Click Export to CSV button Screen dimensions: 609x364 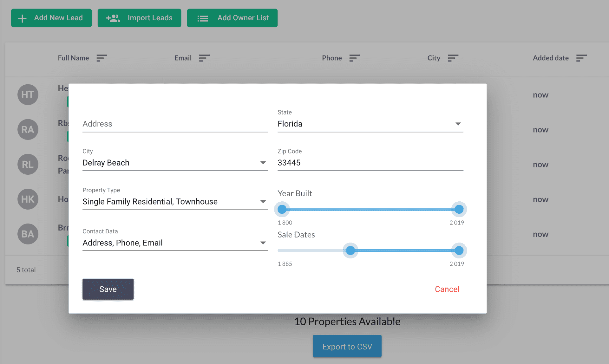(347, 346)
